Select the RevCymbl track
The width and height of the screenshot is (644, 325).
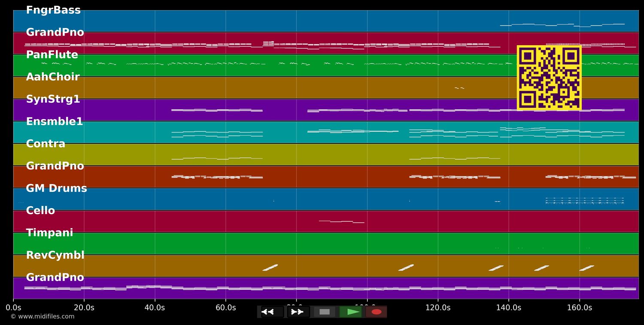(55, 255)
